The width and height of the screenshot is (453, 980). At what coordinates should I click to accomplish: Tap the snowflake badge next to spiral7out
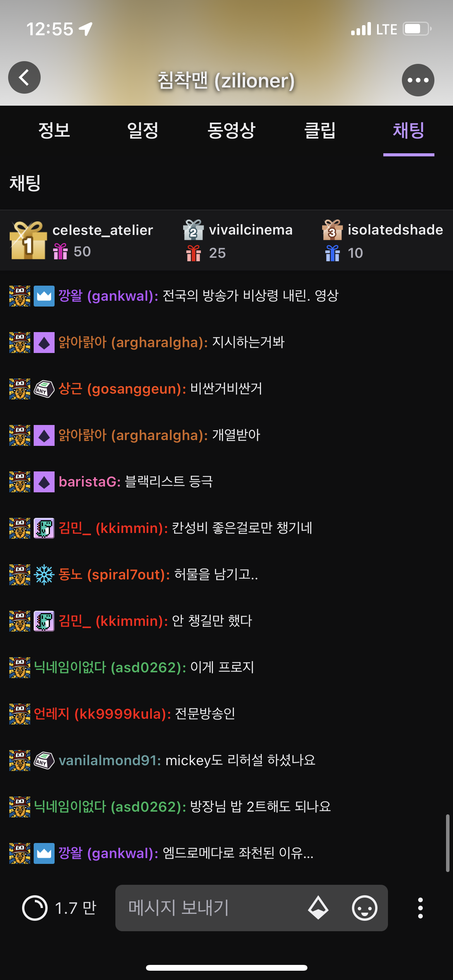coord(44,575)
